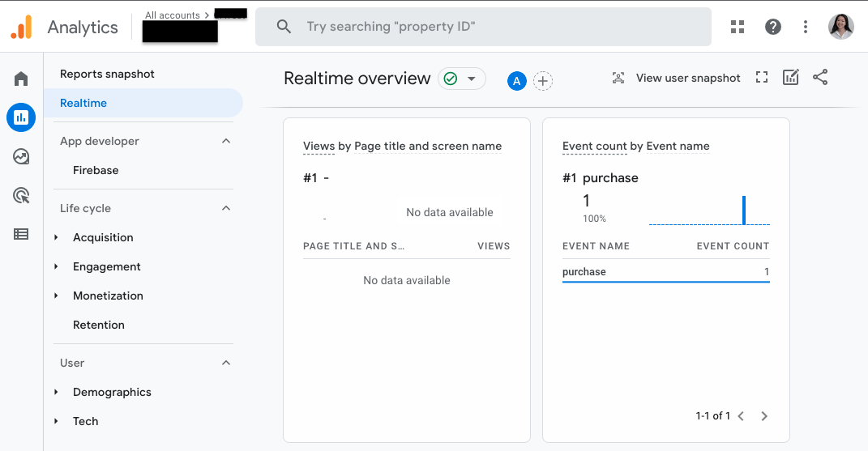Open the report status dropdown arrow
The image size is (868, 451).
(472, 79)
